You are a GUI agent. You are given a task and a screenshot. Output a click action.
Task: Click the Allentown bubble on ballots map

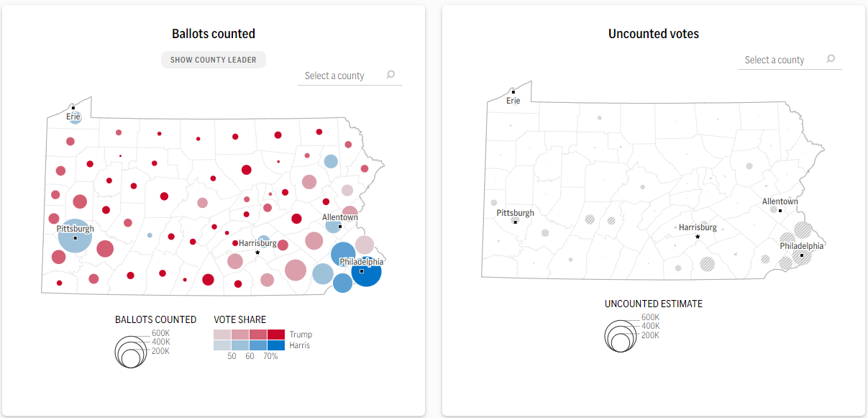coord(333,225)
